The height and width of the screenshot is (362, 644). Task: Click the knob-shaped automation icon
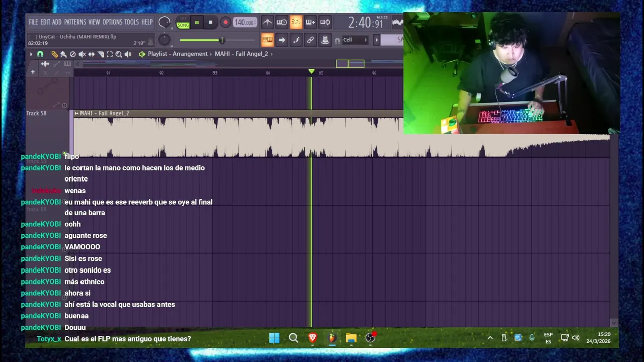325,40
